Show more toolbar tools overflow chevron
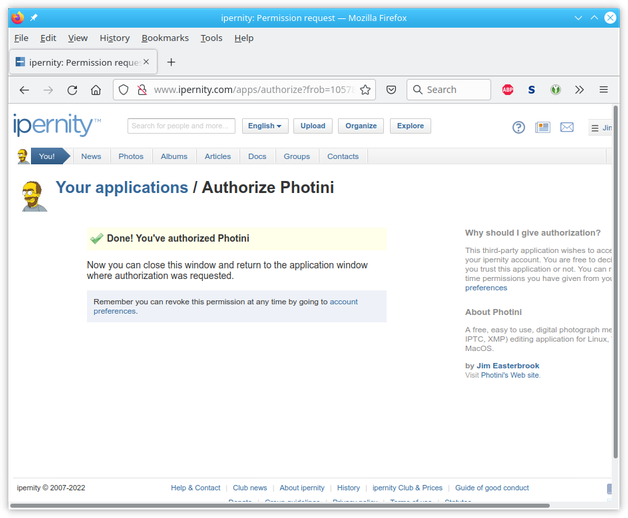Viewport: 628px width, 518px height. 579,90
